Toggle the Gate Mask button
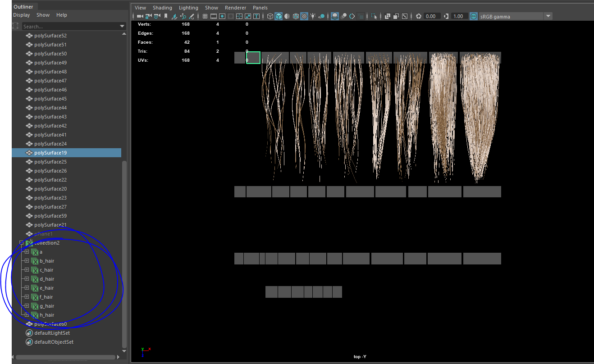The width and height of the screenshot is (594, 364). point(231,16)
